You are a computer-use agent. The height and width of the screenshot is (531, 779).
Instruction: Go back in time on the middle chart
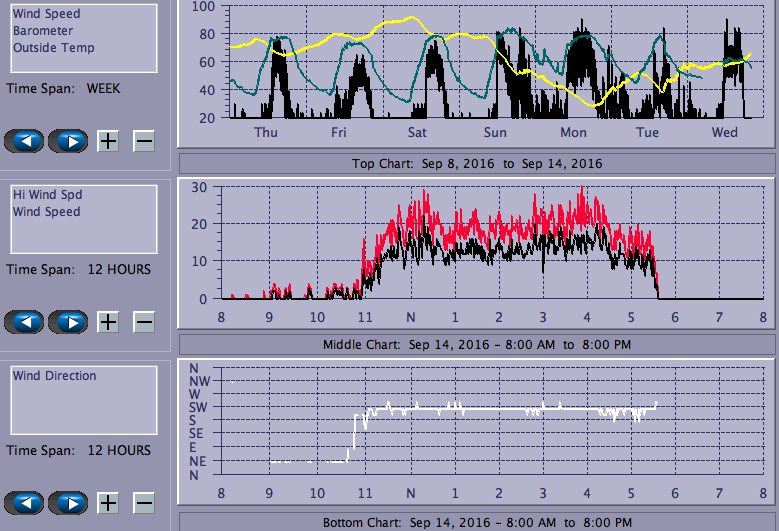[x=24, y=322]
